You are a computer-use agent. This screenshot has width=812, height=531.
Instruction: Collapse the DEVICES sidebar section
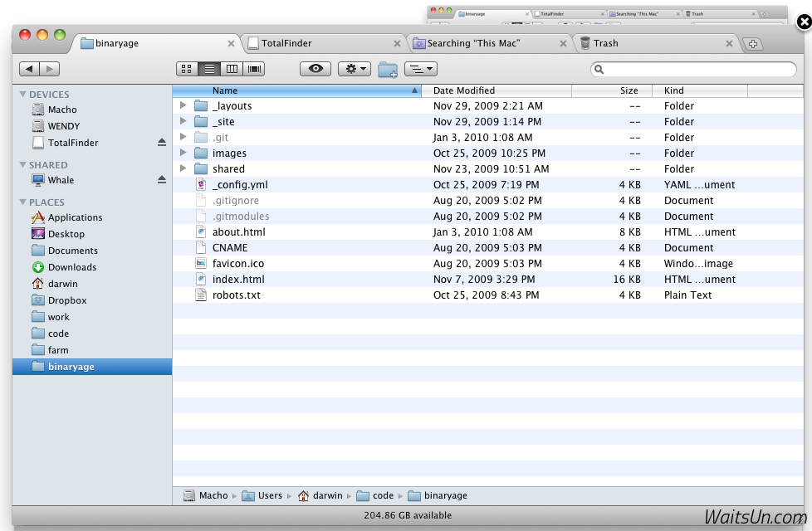click(x=23, y=95)
